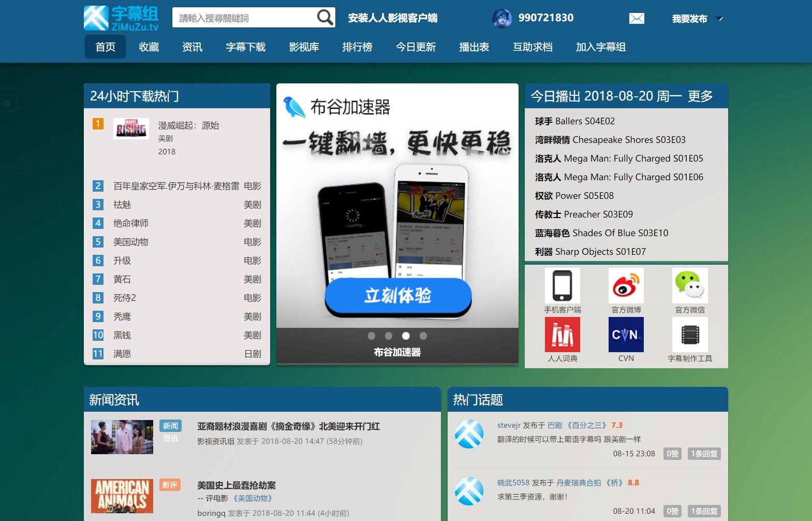Viewport: 812px width, 521px height.
Task: Open 满愿 in hot downloads
Action: tap(122, 354)
